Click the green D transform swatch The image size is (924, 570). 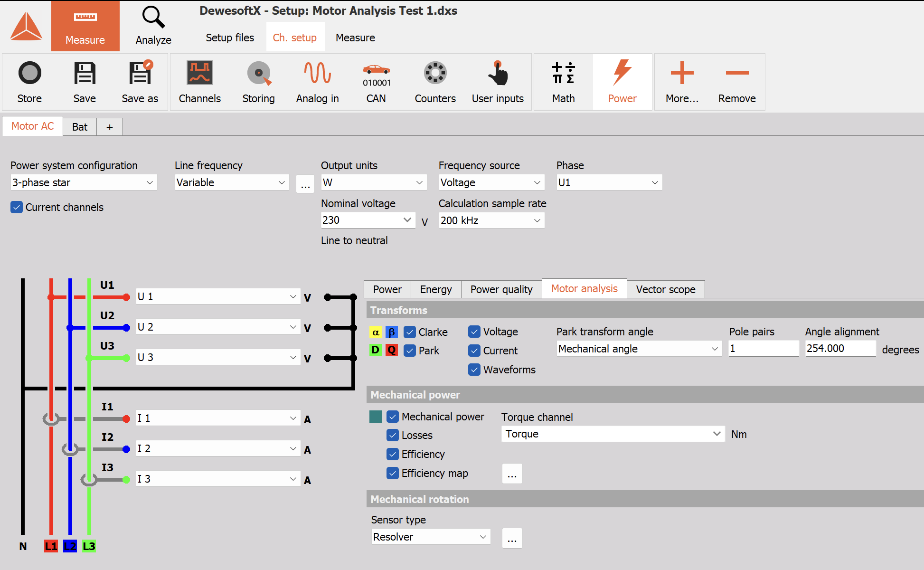(376, 350)
